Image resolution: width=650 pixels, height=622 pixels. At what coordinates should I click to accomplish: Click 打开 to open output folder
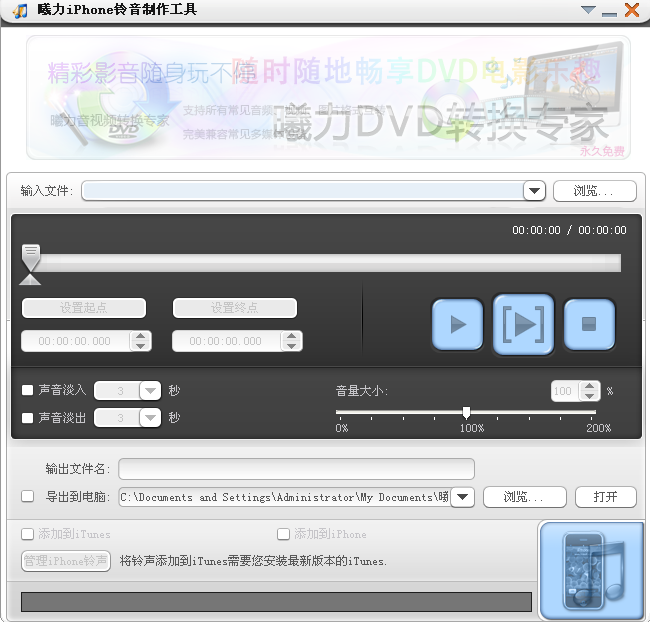click(606, 497)
